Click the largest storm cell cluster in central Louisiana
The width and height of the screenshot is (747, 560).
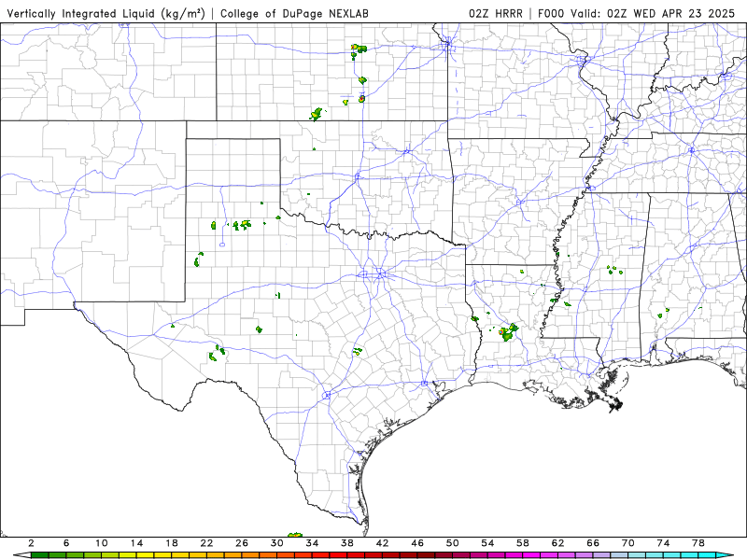pyautogui.click(x=508, y=332)
